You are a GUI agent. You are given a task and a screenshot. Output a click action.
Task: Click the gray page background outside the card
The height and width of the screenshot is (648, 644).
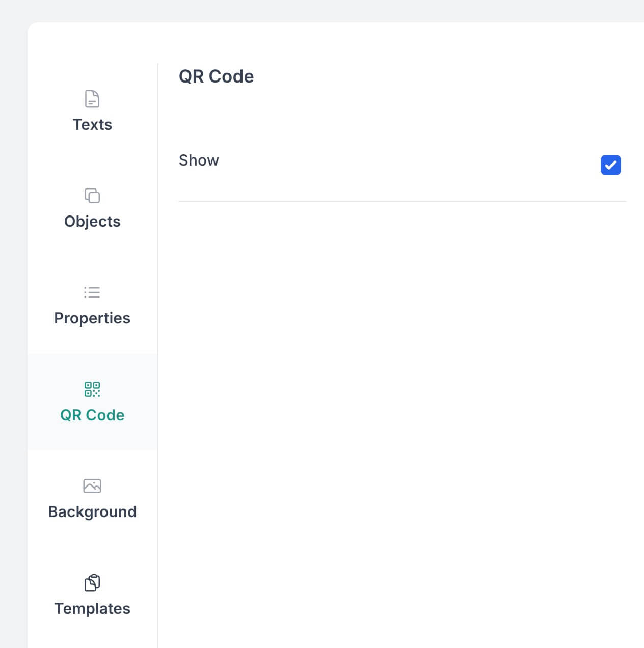click(x=13, y=306)
